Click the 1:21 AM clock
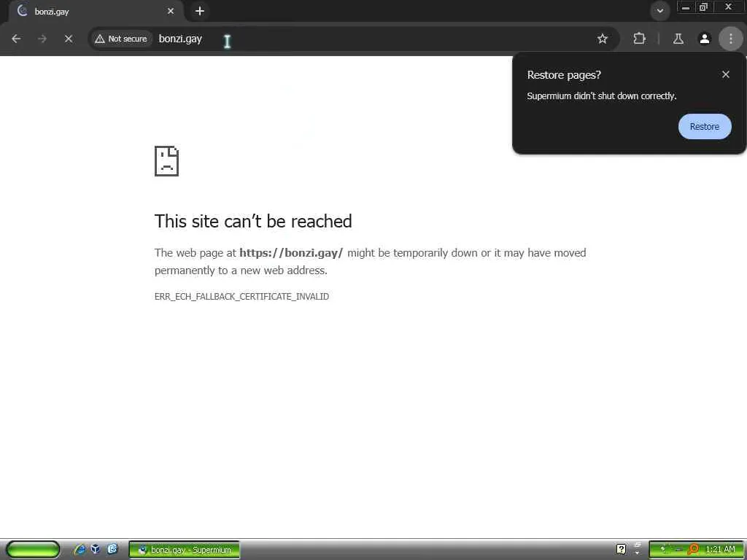Screen dimensions: 747x560 (x=720, y=550)
